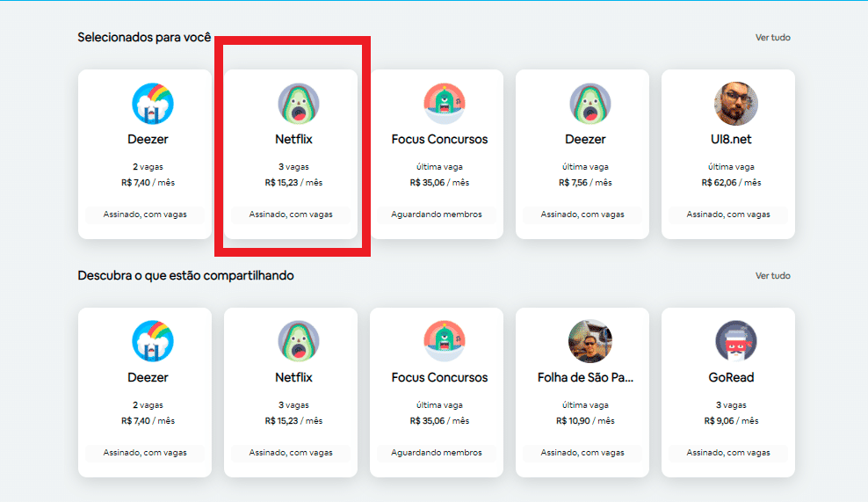Click 'última vaga' on Focus Concursos in Descubra section
Image resolution: width=868 pixels, height=502 pixels.
coord(439,405)
